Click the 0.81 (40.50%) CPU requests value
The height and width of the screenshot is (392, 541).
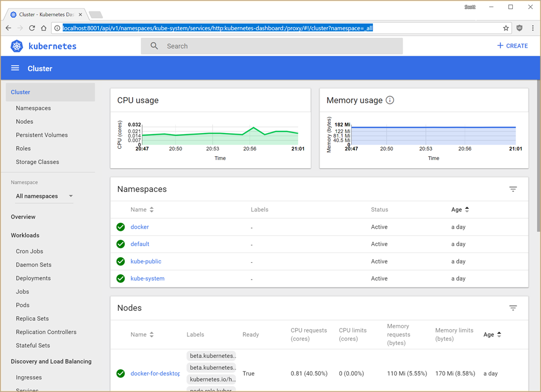[309, 374]
